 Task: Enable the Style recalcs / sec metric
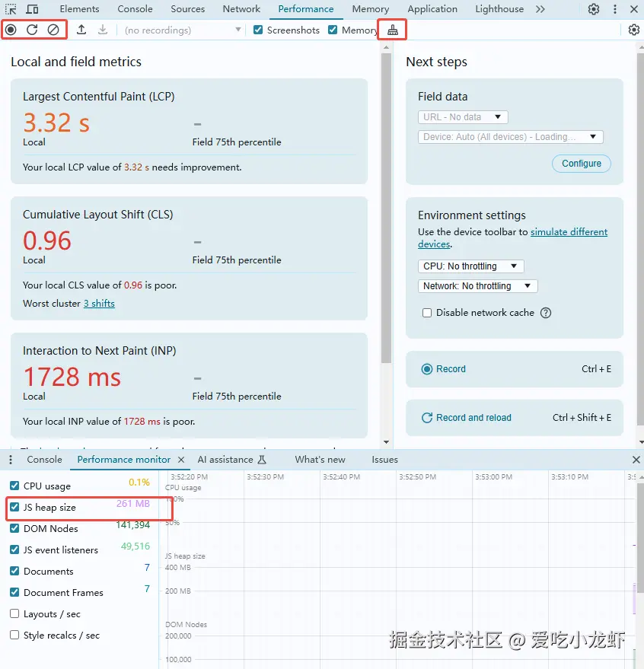[14, 635]
